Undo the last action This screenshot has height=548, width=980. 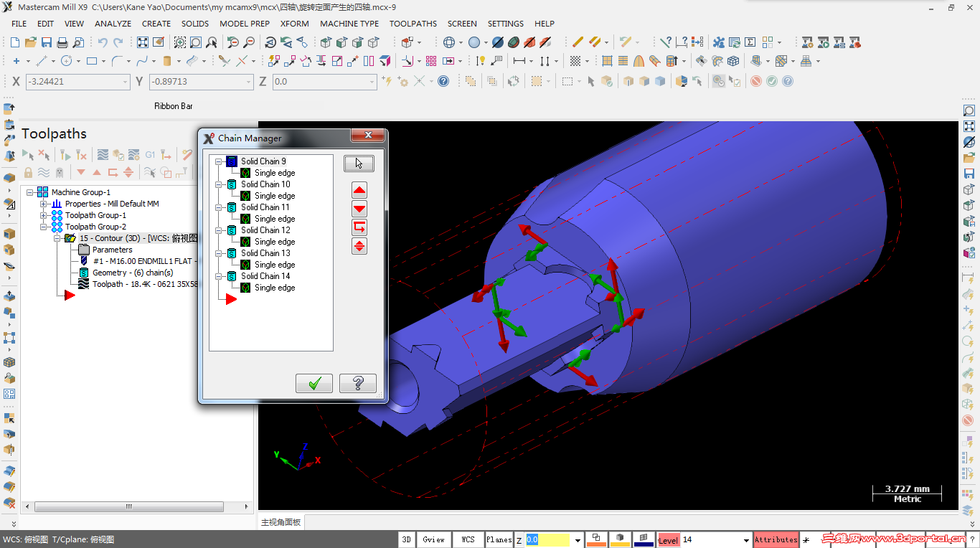pyautogui.click(x=103, y=42)
